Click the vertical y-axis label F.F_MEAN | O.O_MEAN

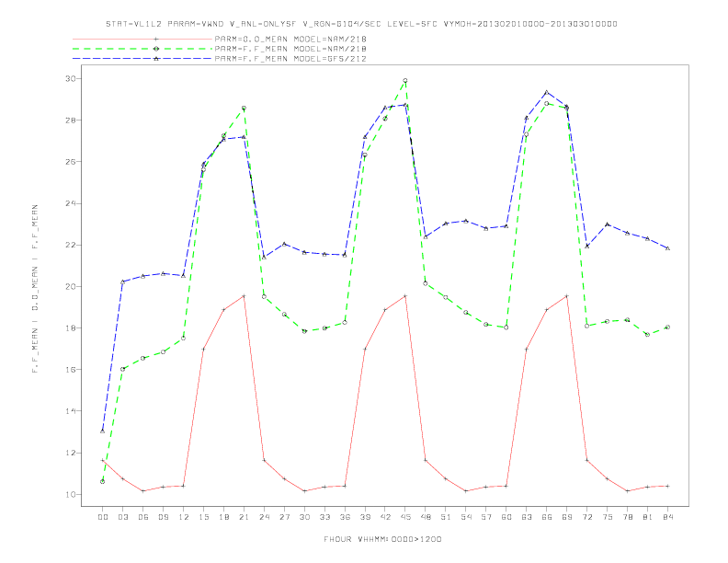pyautogui.click(x=35, y=289)
